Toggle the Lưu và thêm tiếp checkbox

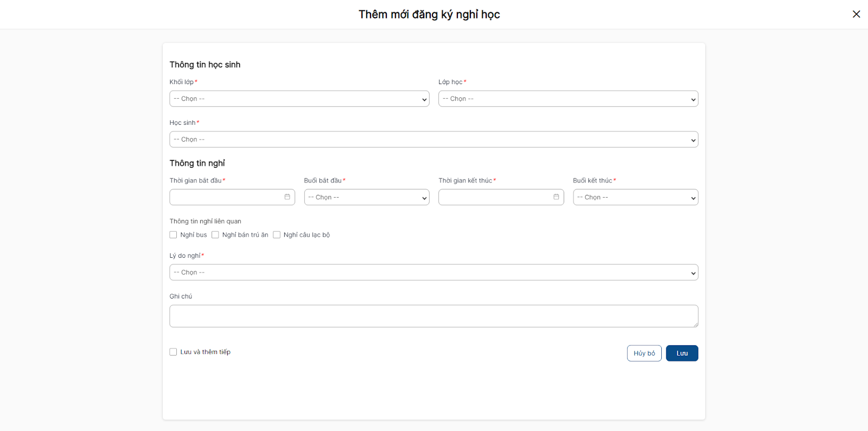click(174, 352)
